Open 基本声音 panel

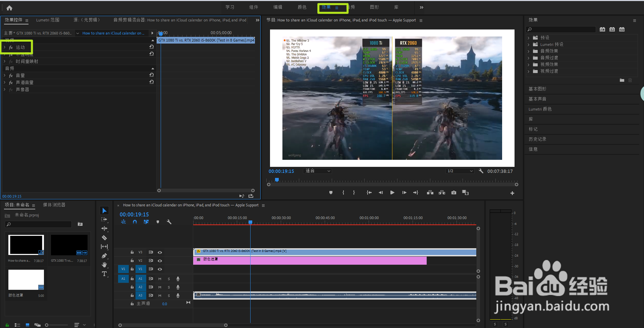coord(537,99)
